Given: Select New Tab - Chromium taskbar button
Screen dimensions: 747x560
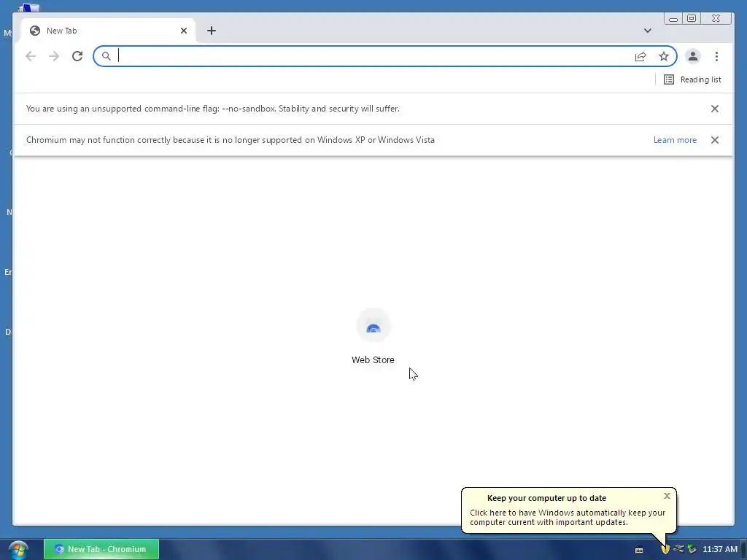Looking at the screenshot, I should 101,549.
